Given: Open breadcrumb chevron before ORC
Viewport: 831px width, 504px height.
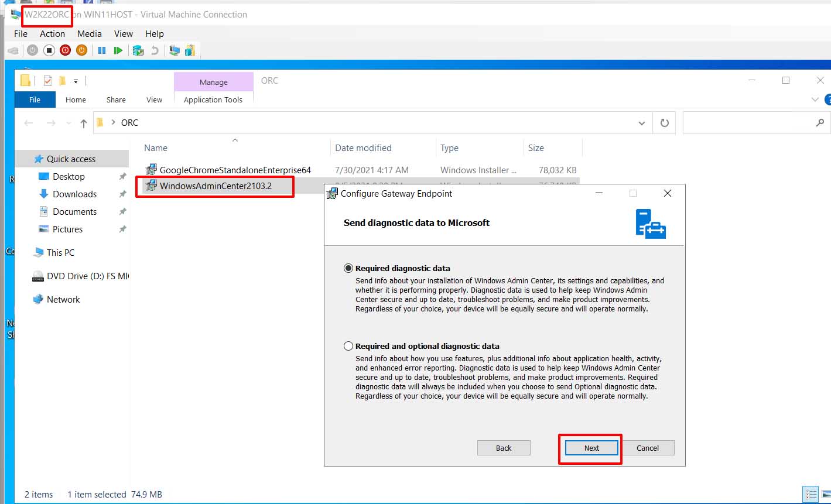Looking at the screenshot, I should coord(114,123).
